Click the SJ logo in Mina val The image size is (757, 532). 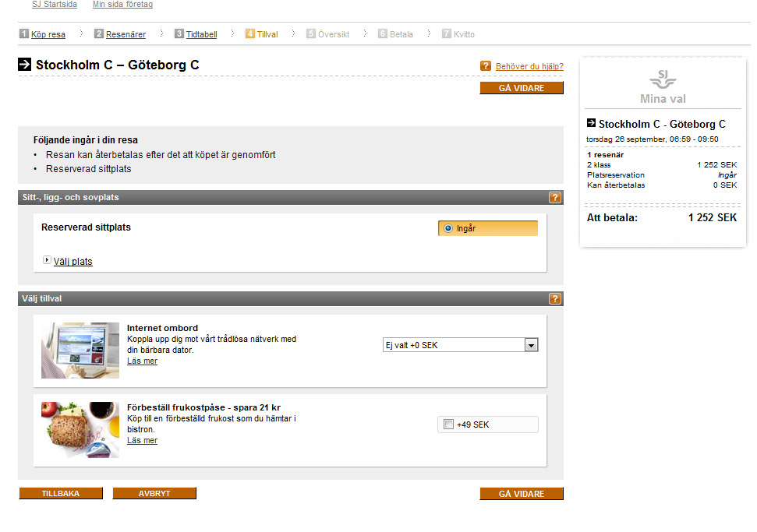click(x=663, y=79)
